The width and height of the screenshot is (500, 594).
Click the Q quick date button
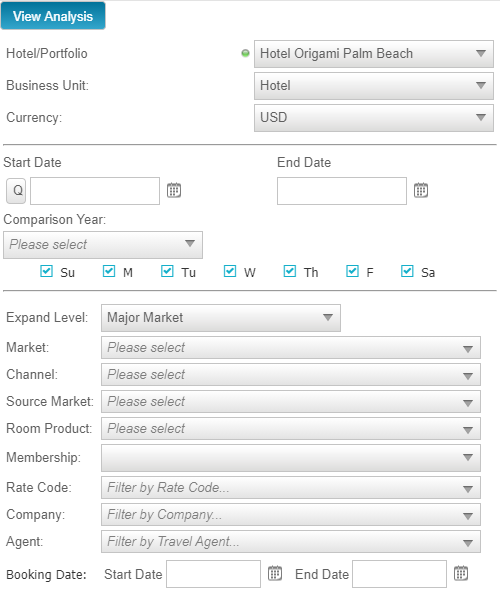[16, 191]
